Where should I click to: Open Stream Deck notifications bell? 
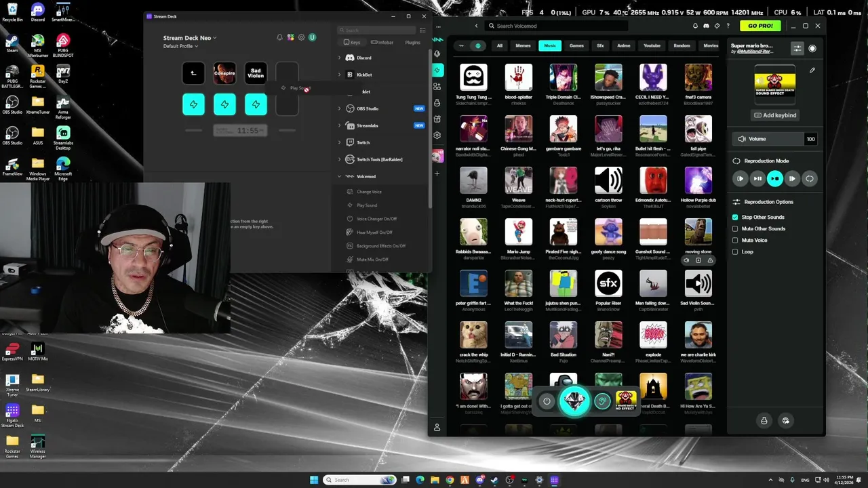tap(279, 37)
